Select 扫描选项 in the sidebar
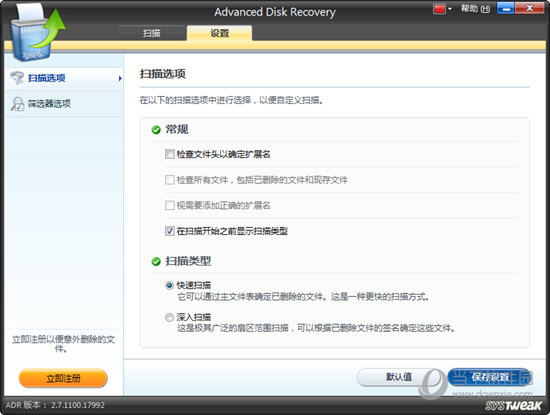Image resolution: width=550 pixels, height=415 pixels. click(64, 78)
